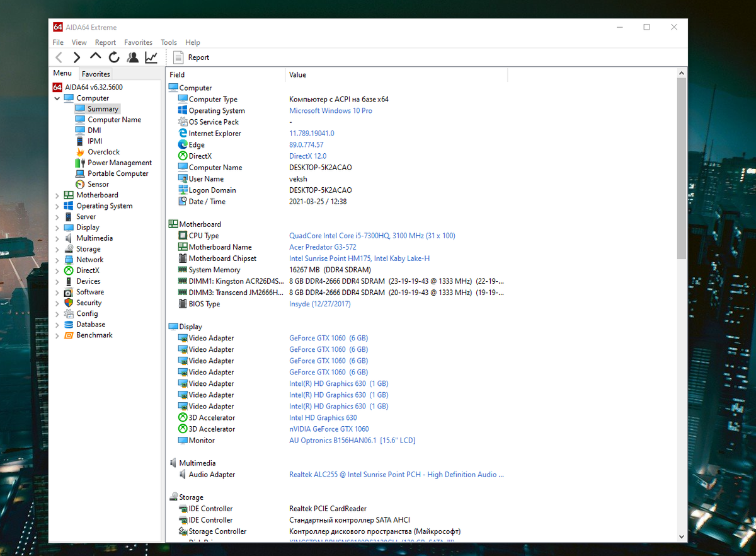Click the Up (parent level) toolbar arrow
This screenshot has width=756, height=556.
[95, 57]
